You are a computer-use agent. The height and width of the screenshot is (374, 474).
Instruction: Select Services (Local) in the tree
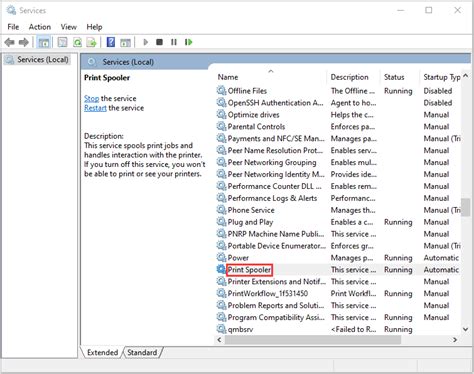[x=37, y=60]
